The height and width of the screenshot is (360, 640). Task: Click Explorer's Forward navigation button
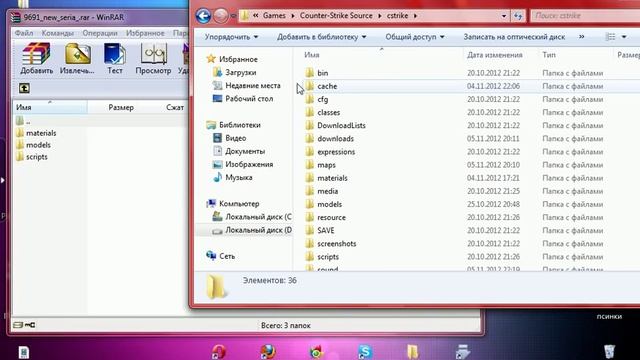tap(221, 16)
